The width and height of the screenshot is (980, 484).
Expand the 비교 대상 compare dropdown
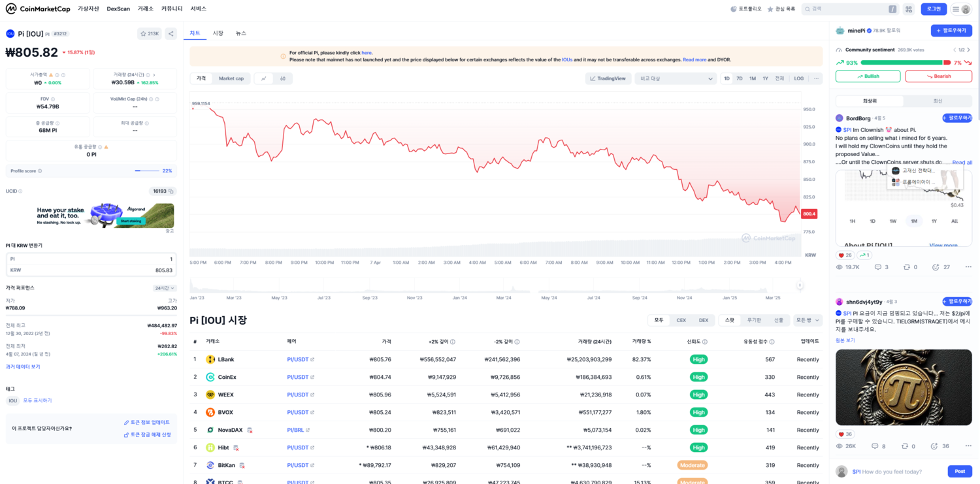tap(676, 78)
